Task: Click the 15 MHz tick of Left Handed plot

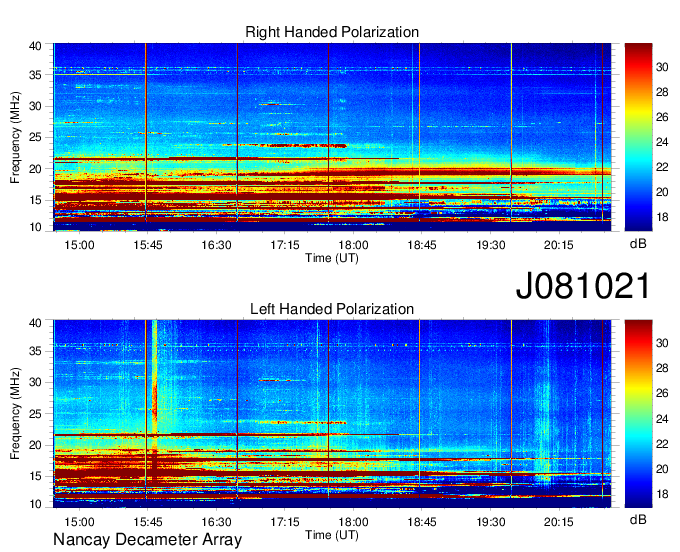Action: tap(35, 477)
